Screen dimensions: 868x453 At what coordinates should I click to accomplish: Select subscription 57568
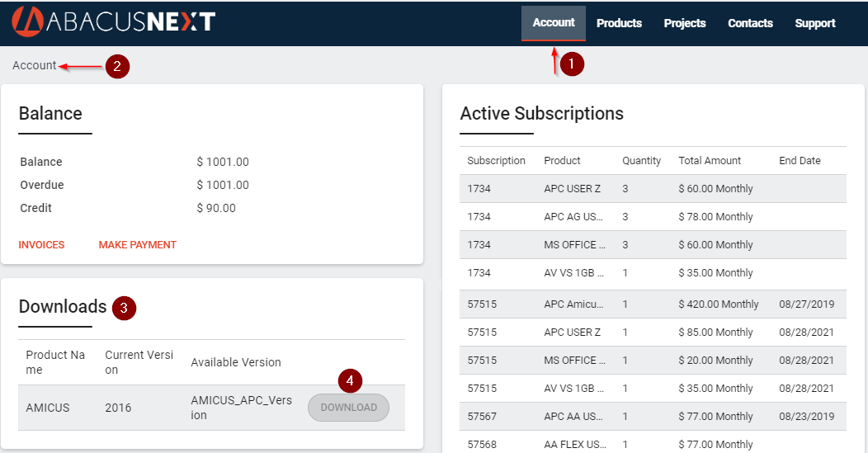pos(482,444)
